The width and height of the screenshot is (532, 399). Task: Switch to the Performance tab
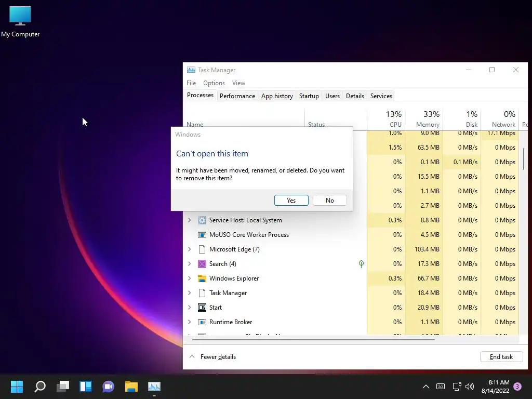click(x=237, y=96)
